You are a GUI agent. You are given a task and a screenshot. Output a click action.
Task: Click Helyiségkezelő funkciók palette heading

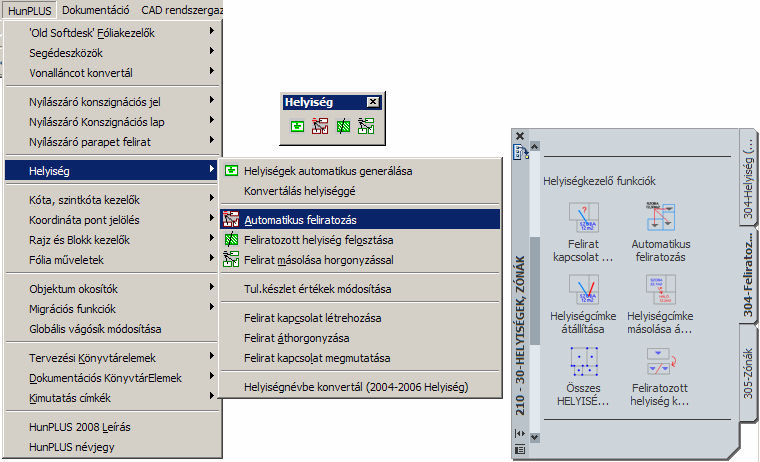coord(599,181)
